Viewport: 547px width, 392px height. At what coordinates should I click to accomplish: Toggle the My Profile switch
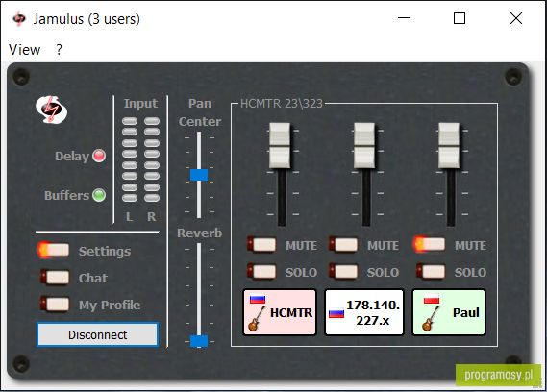pos(55,304)
